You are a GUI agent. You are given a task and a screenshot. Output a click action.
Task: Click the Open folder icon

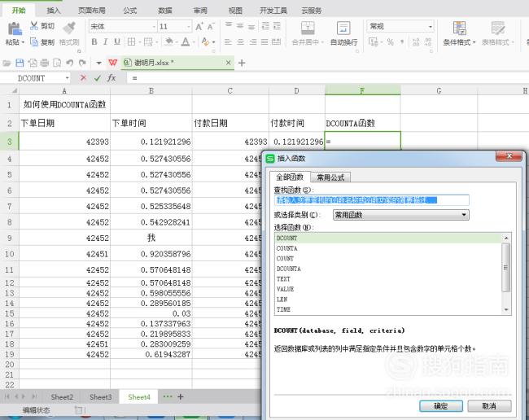click(x=7, y=63)
